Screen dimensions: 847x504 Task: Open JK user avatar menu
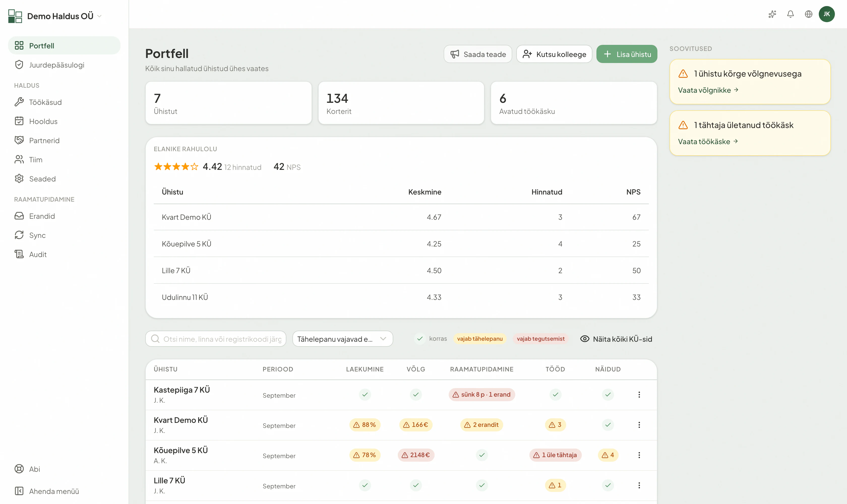[827, 14]
